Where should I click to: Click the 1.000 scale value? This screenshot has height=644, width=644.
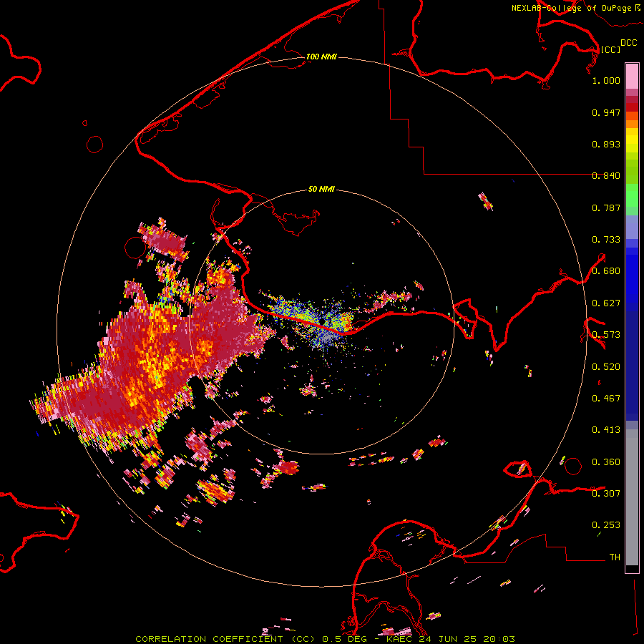(x=606, y=80)
